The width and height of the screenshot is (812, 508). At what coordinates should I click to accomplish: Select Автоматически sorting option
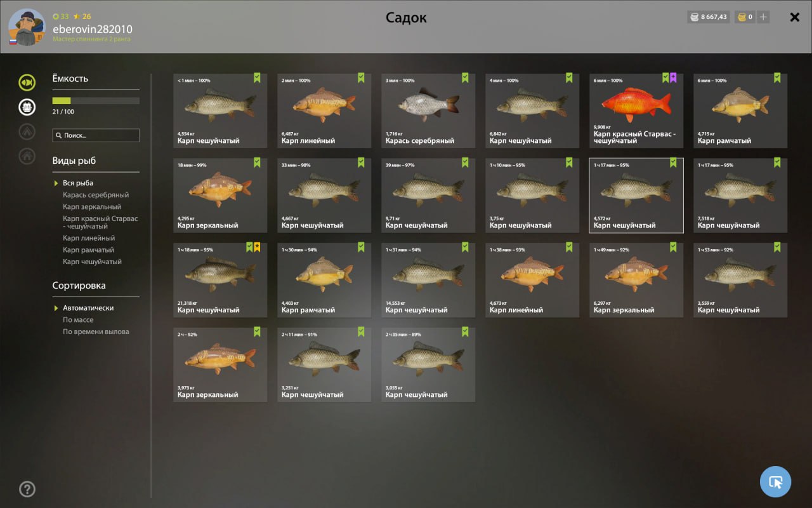[x=88, y=308]
